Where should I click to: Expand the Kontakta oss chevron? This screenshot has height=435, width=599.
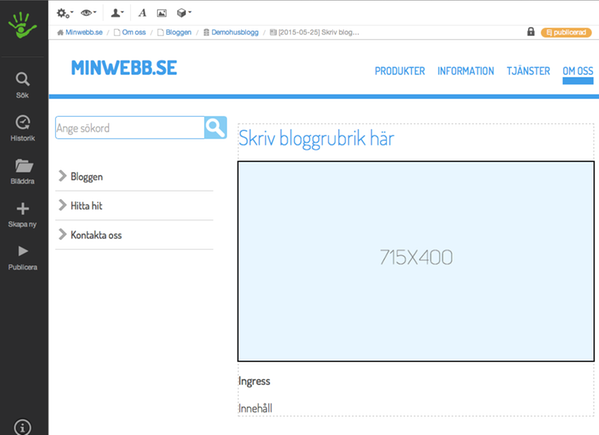[x=62, y=234]
